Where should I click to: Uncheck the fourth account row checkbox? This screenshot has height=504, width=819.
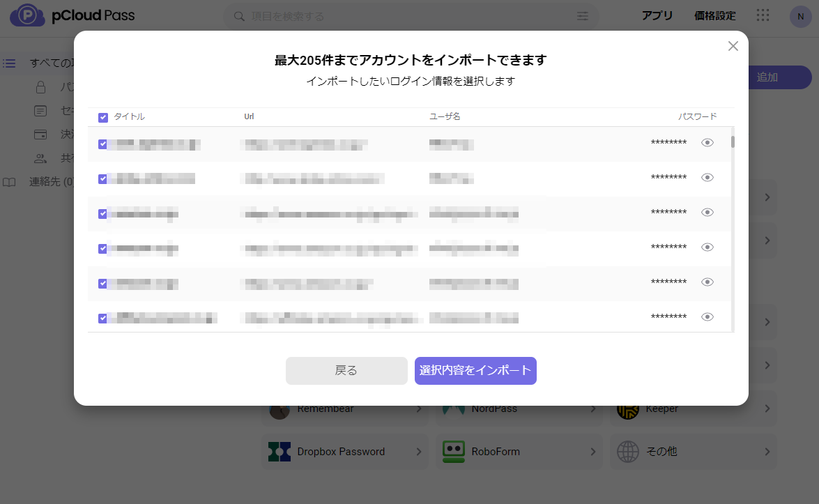click(x=102, y=249)
